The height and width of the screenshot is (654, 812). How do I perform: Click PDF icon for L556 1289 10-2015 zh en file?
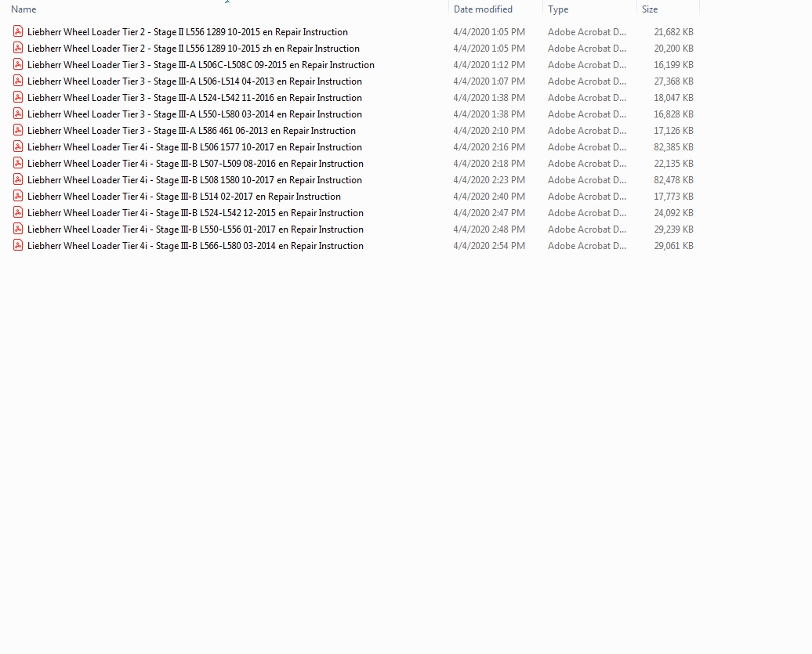coord(18,48)
